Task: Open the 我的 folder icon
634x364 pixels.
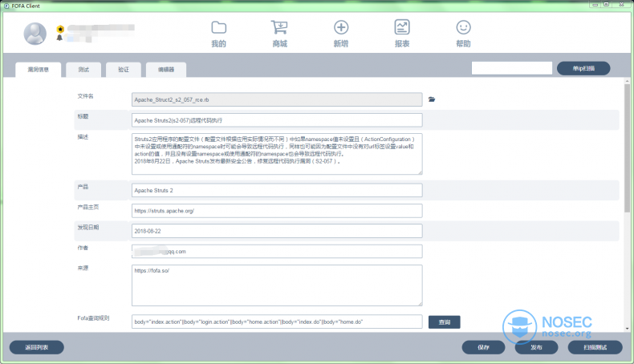Action: (219, 27)
